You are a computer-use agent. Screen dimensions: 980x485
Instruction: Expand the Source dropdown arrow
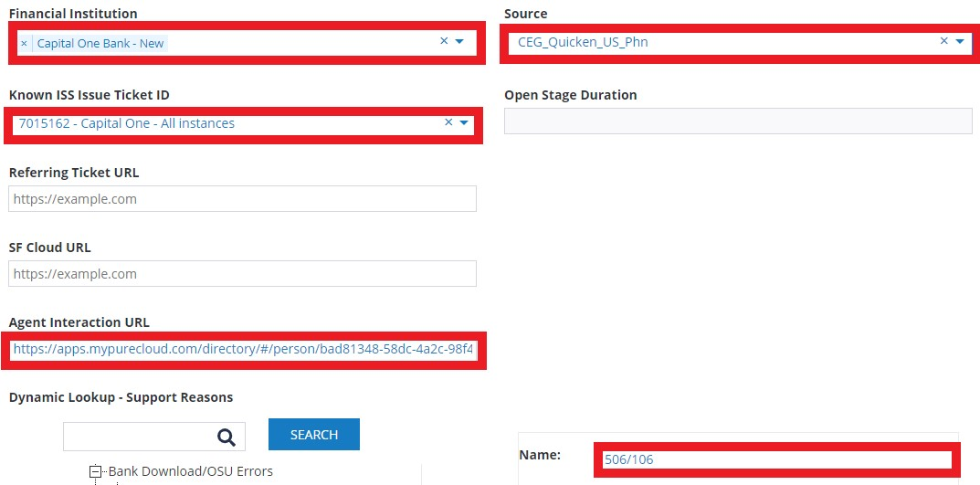point(960,41)
